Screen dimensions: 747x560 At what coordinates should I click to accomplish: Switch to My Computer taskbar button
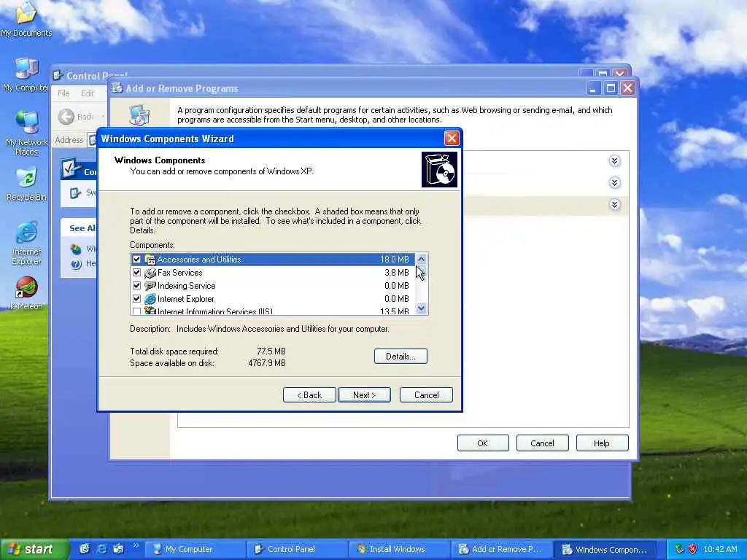[x=194, y=550]
